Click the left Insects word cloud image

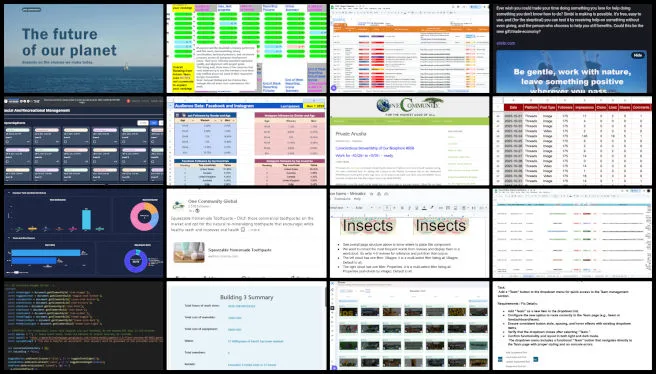(x=367, y=226)
